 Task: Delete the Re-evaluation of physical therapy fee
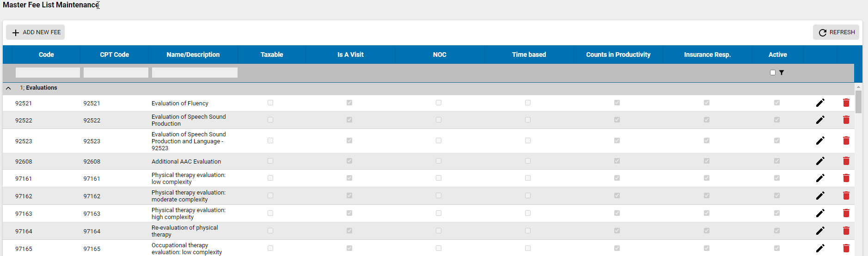(x=846, y=231)
